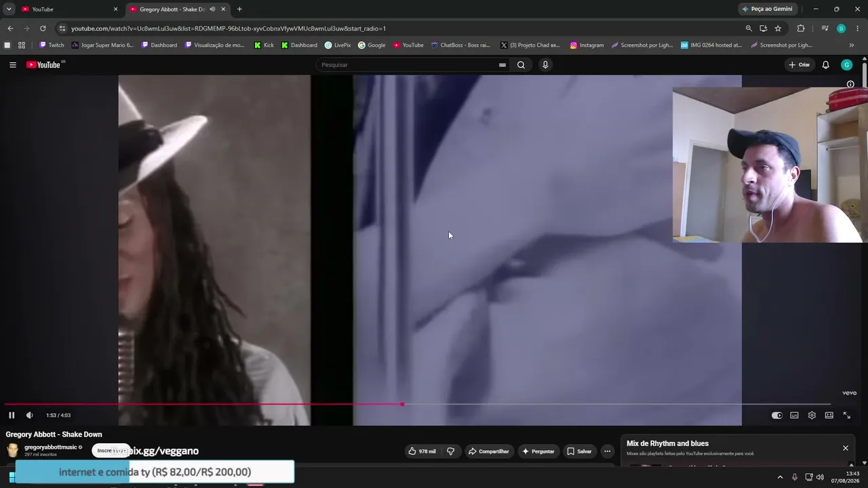Show hidden system tray icons
Viewport: 868px width, 488px height.
click(780, 477)
